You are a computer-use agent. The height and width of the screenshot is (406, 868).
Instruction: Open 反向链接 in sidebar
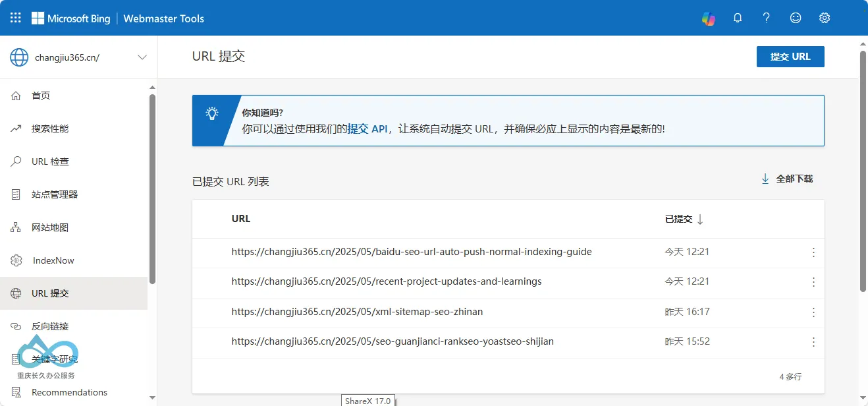tap(74, 326)
